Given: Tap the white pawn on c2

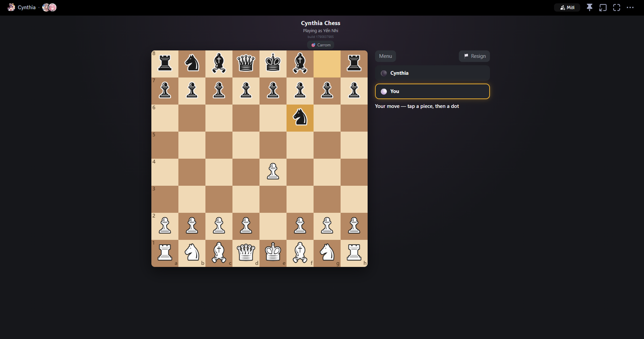Looking at the screenshot, I should point(219,226).
